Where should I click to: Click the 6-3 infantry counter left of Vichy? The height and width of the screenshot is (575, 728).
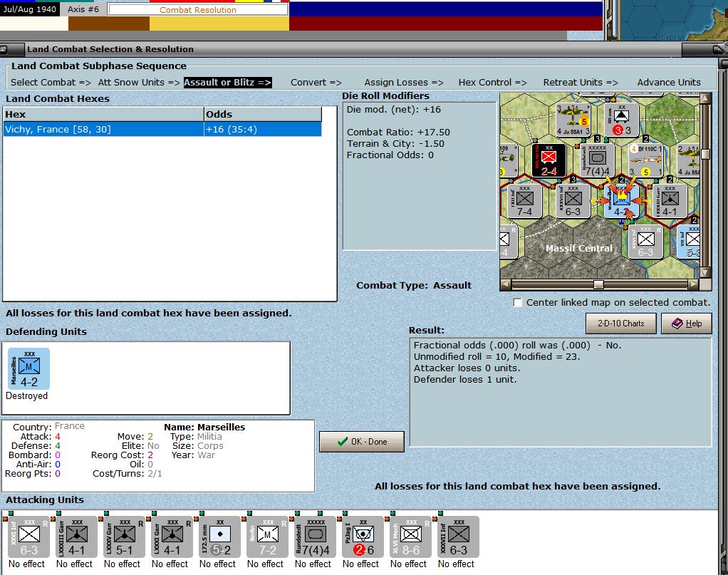[573, 201]
